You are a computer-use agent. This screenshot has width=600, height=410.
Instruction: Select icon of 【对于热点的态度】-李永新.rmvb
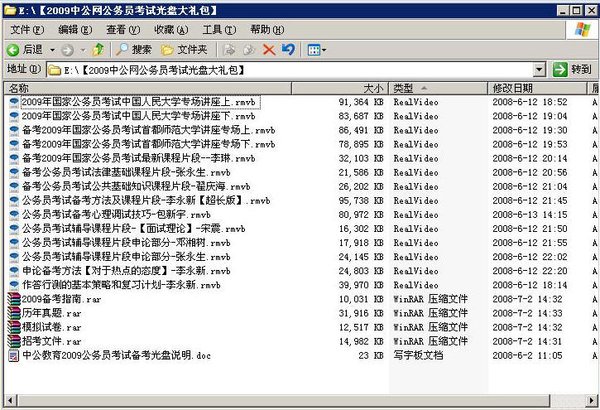[14, 271]
